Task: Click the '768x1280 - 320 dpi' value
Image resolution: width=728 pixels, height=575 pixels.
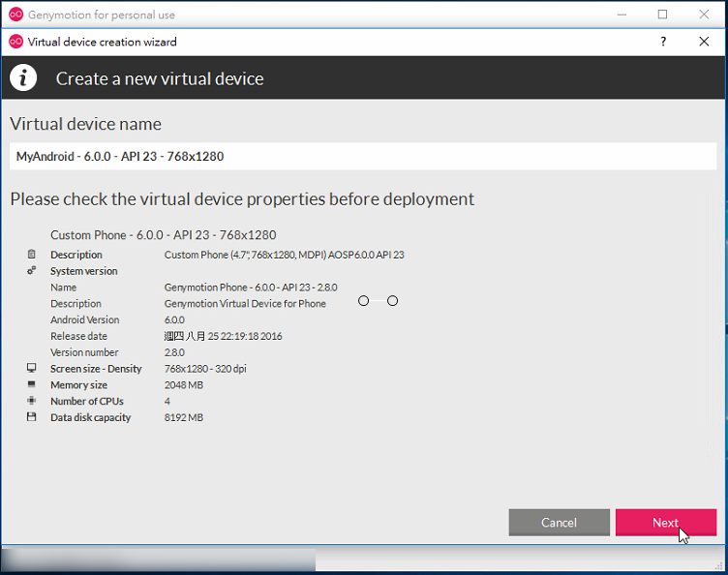Action: coord(205,369)
